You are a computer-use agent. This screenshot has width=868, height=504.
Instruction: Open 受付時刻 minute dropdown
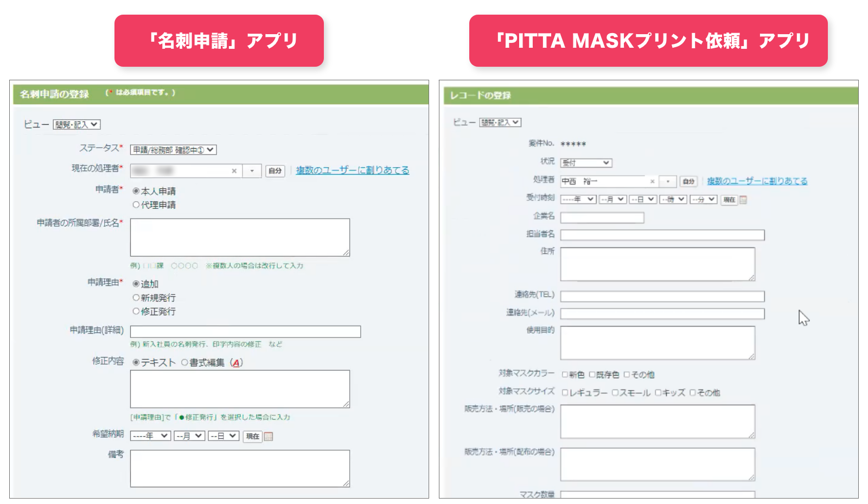coord(704,200)
